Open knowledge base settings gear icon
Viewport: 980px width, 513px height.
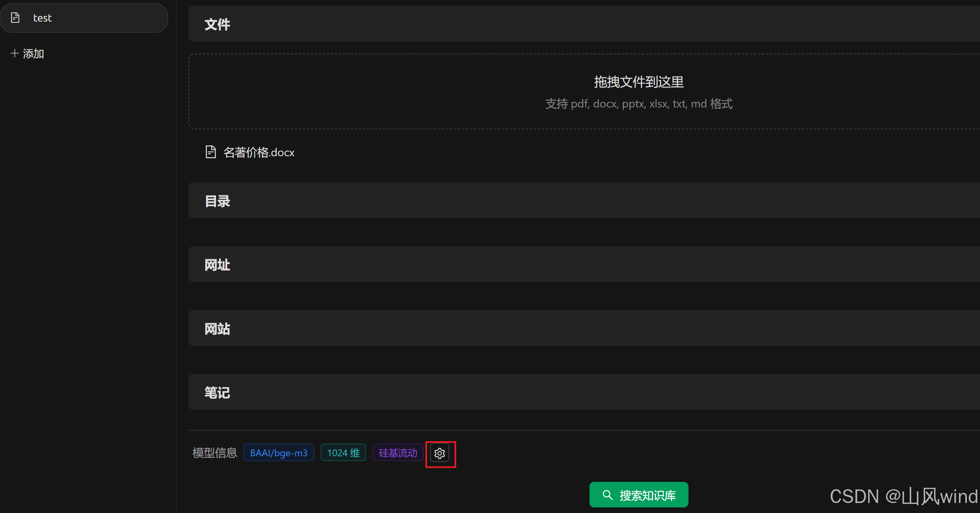point(440,453)
